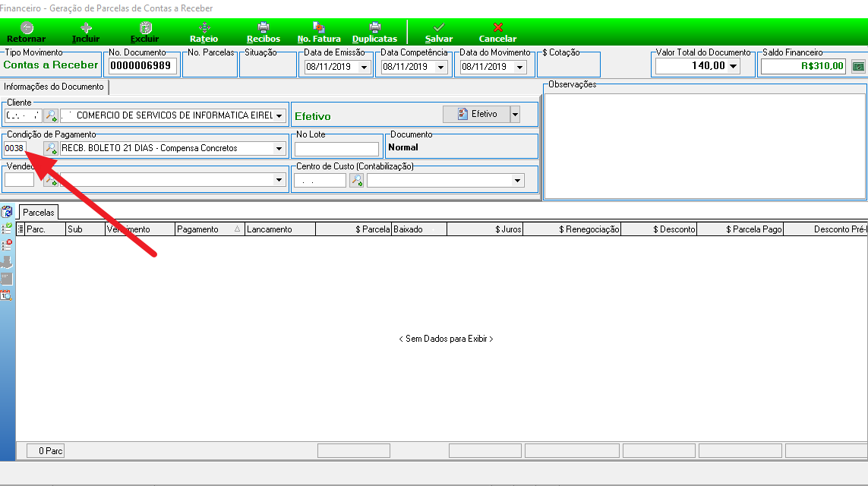
Task: Expand the Condição de Pagamento dropdown
Action: pos(279,148)
